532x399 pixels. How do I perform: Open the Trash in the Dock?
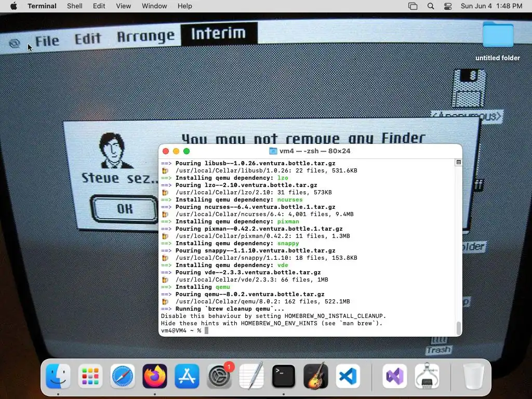pyautogui.click(x=473, y=376)
